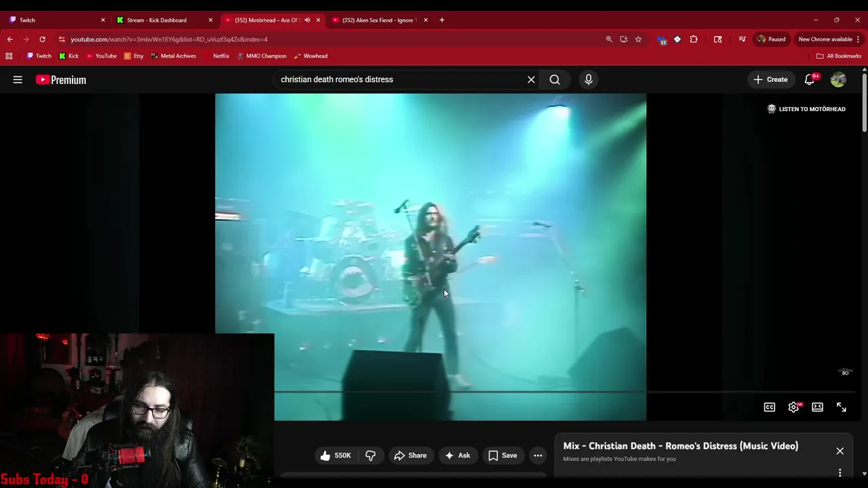Open the YouTube guide hamburger menu
This screenshot has width=868, height=488.
18,79
